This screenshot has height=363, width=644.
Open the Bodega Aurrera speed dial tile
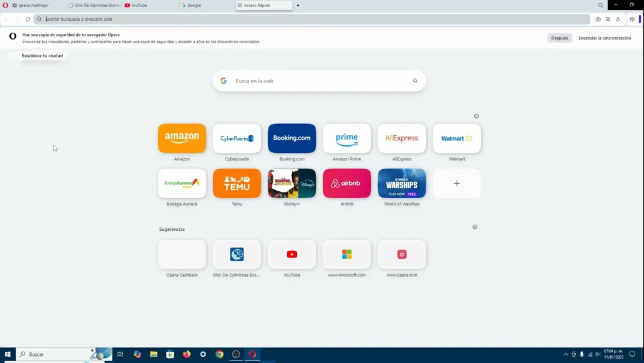(182, 183)
